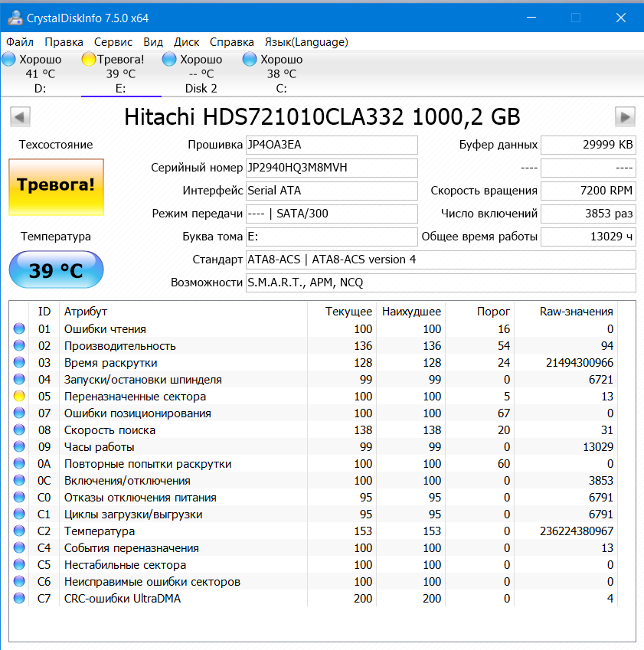Select the yellow warning orb for disk E:
Screen dimensions: 644x650
pos(89,59)
